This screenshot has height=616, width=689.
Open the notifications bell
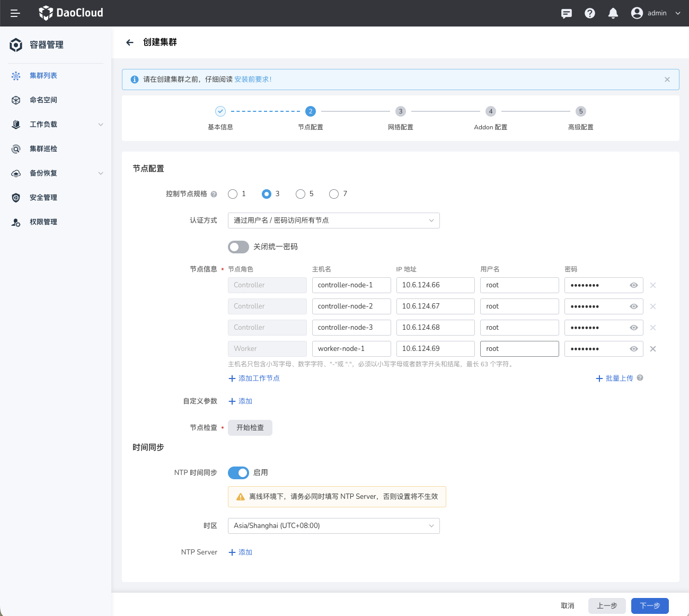[613, 13]
